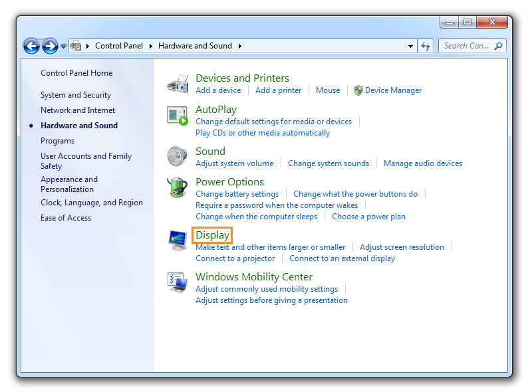Click Add a printer link
This screenshot has width=532, height=392.
[278, 90]
